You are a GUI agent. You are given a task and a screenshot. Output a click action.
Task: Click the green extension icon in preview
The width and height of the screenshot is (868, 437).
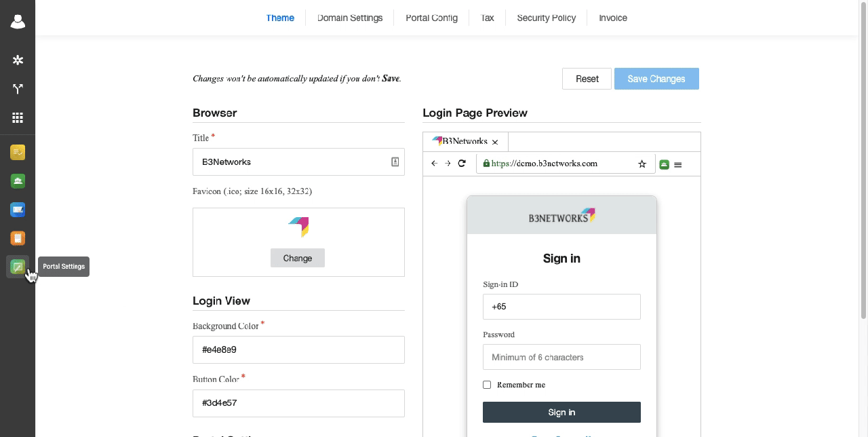click(x=664, y=164)
